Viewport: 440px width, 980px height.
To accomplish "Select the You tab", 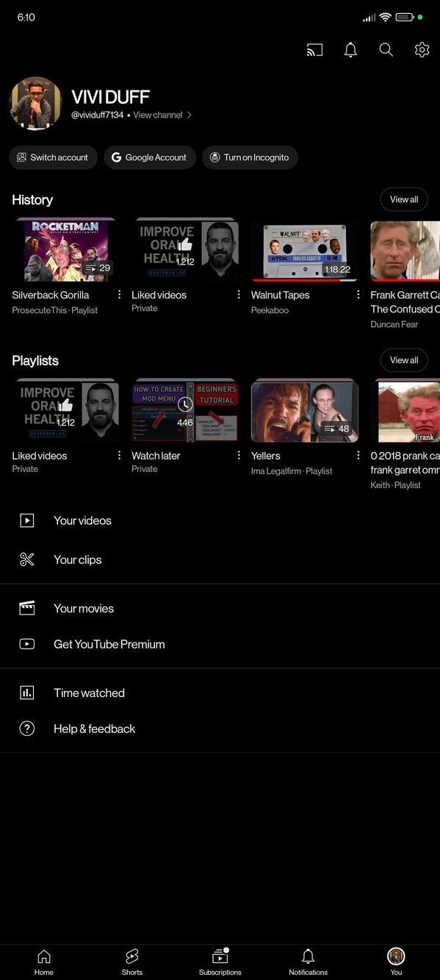I will [x=396, y=962].
